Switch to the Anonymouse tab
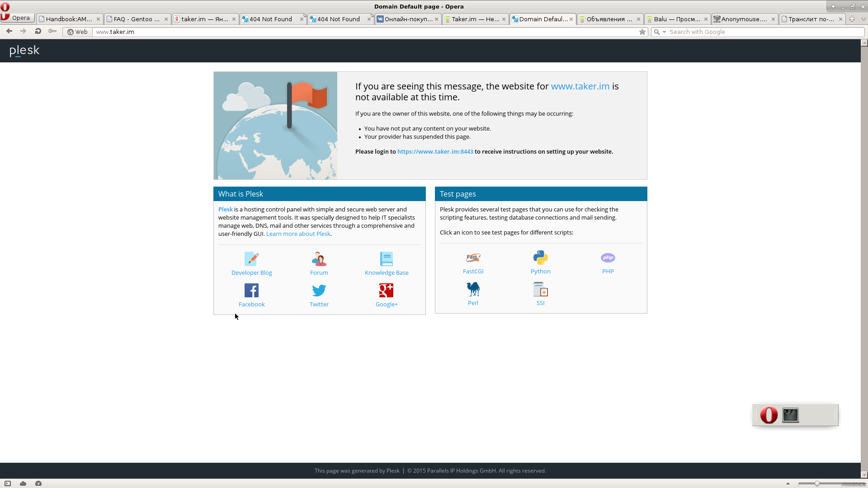This screenshot has width=868, height=488. coord(745,19)
